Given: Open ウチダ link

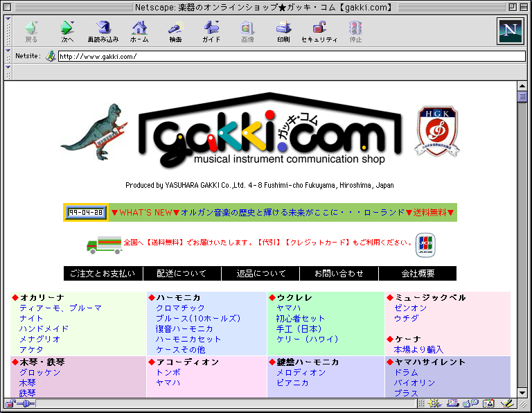Looking at the screenshot, I should (406, 318).
